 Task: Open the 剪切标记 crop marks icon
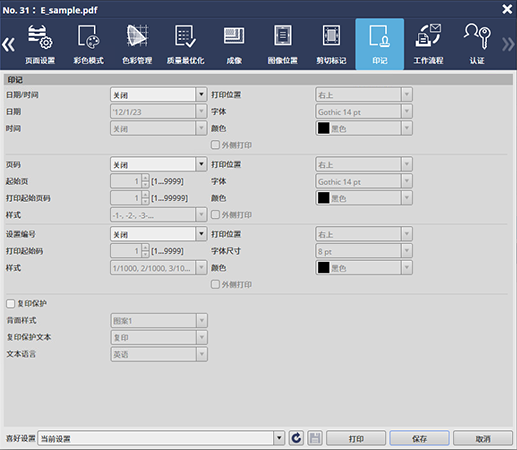pos(331,44)
